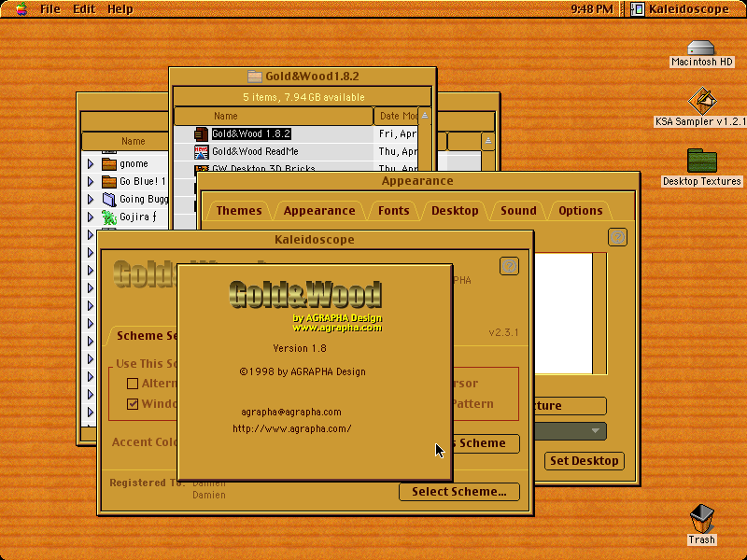The height and width of the screenshot is (560, 747).
Task: Click the Gold&Wood logo in the about box
Action: point(305,296)
